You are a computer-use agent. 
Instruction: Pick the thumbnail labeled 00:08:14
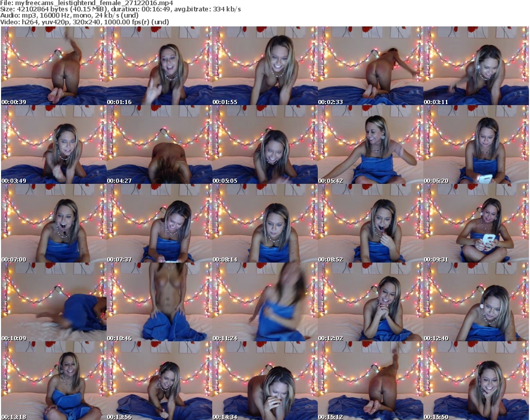tap(264, 223)
